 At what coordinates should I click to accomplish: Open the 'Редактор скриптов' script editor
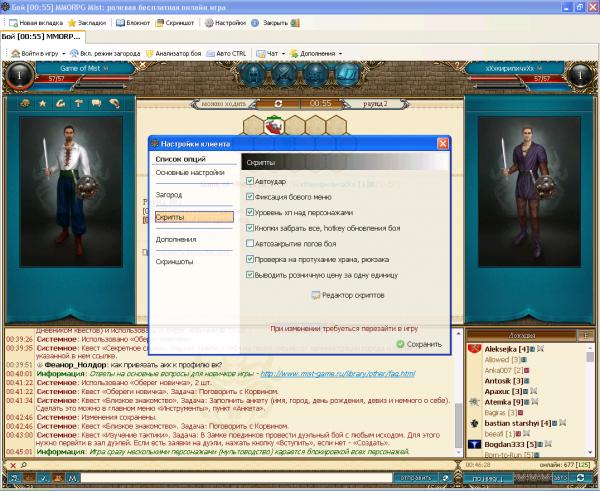(348, 295)
